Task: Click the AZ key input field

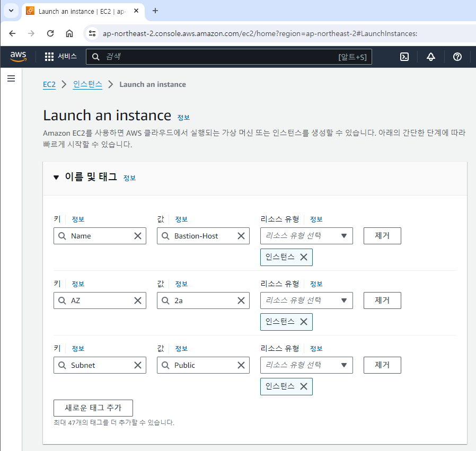Action: 100,300
